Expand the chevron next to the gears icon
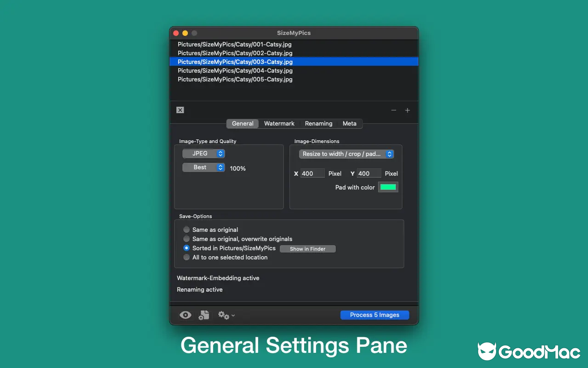 click(x=232, y=316)
